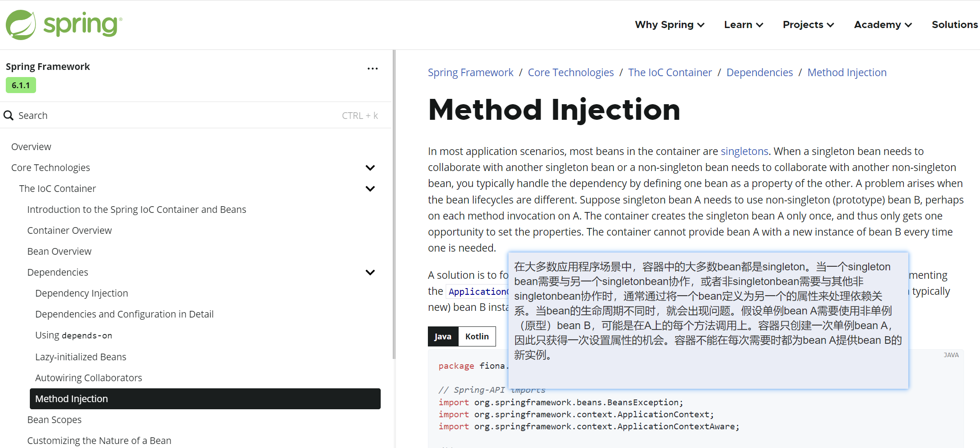Open Introduction to the Spring IoC Container
980x448 pixels.
click(137, 210)
